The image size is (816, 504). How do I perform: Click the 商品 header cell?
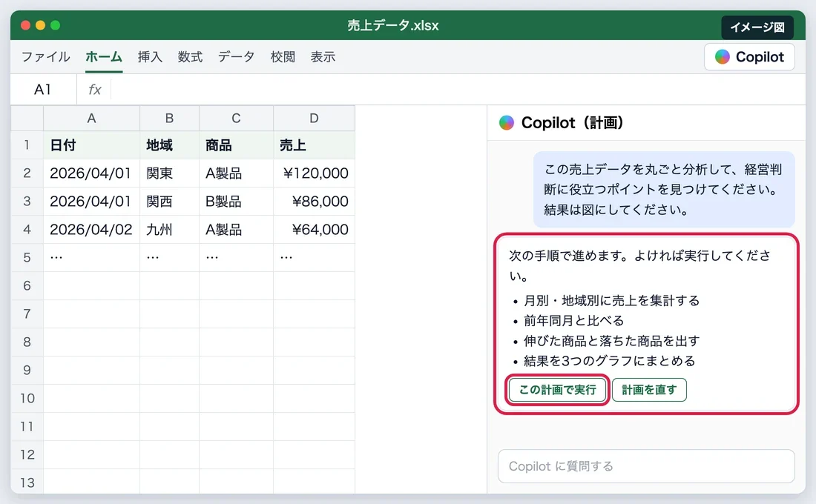point(236,145)
